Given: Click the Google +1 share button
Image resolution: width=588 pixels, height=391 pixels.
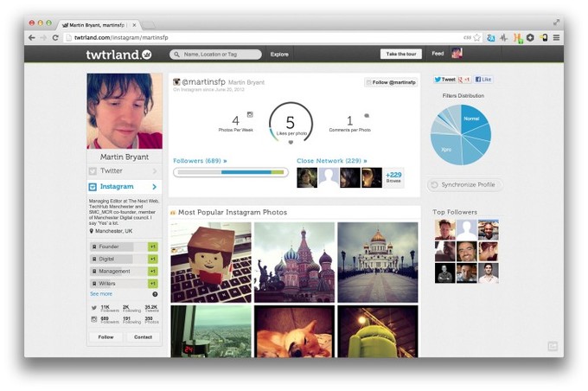Looking at the screenshot, I should [464, 80].
